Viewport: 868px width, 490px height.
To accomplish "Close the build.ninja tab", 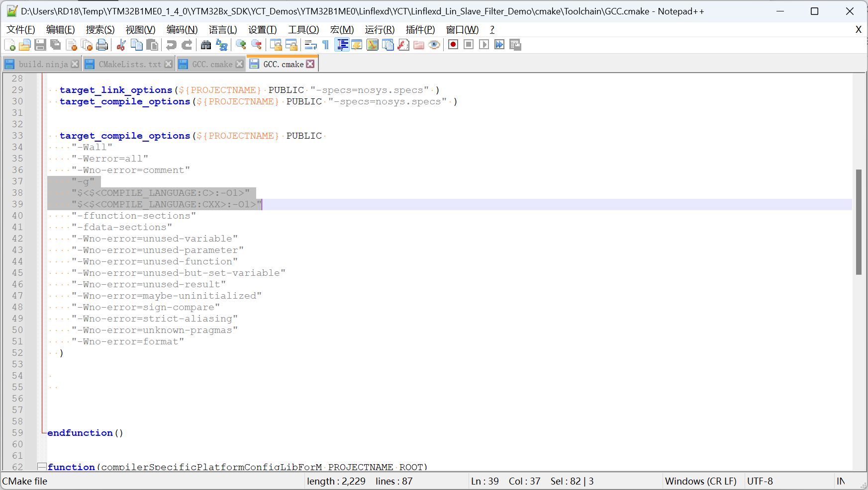I will [75, 64].
